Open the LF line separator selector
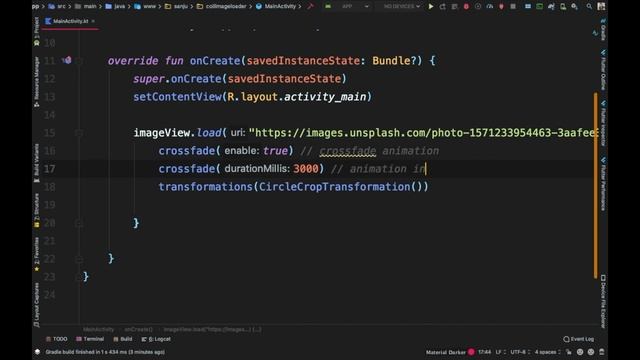The image size is (640, 360). point(500,352)
